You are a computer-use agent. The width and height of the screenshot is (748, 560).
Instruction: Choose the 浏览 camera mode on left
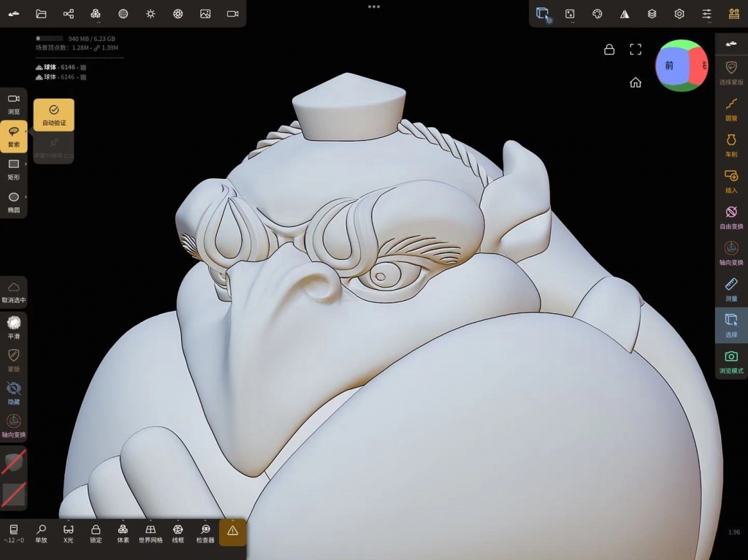tap(14, 104)
